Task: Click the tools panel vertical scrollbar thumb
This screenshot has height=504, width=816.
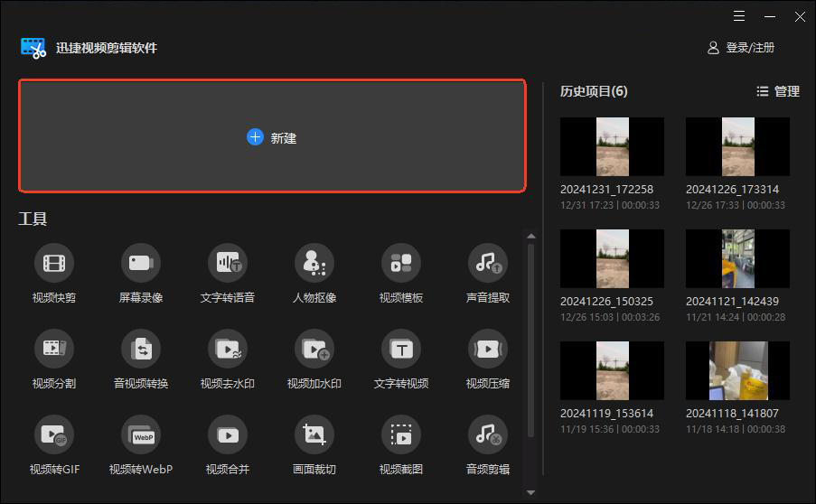Action: (530, 341)
